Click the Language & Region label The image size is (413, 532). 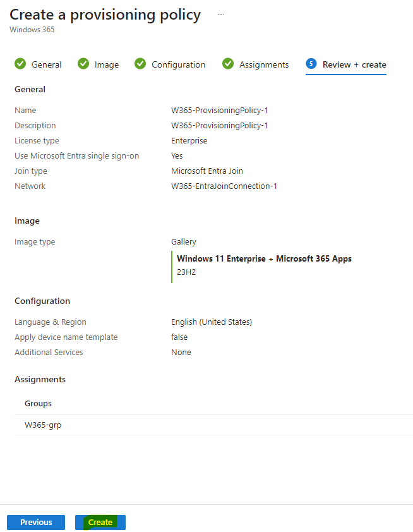coord(51,322)
